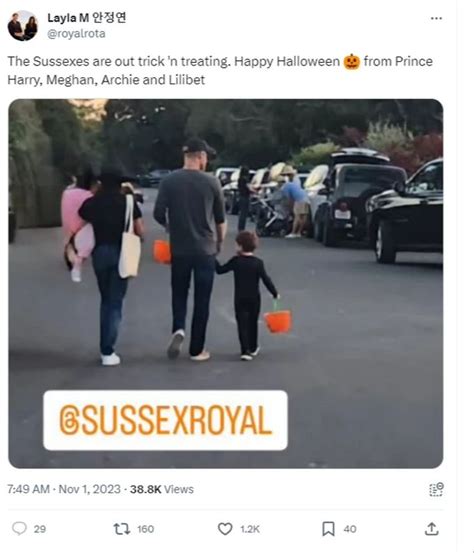Click the 40 bookmarks count
Image resolution: width=474 pixels, height=553 pixels.
350,529
